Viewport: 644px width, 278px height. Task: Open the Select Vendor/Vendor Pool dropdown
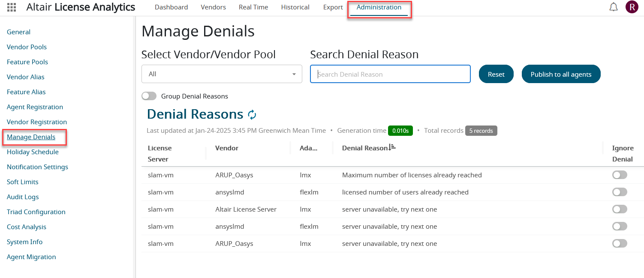(222, 74)
